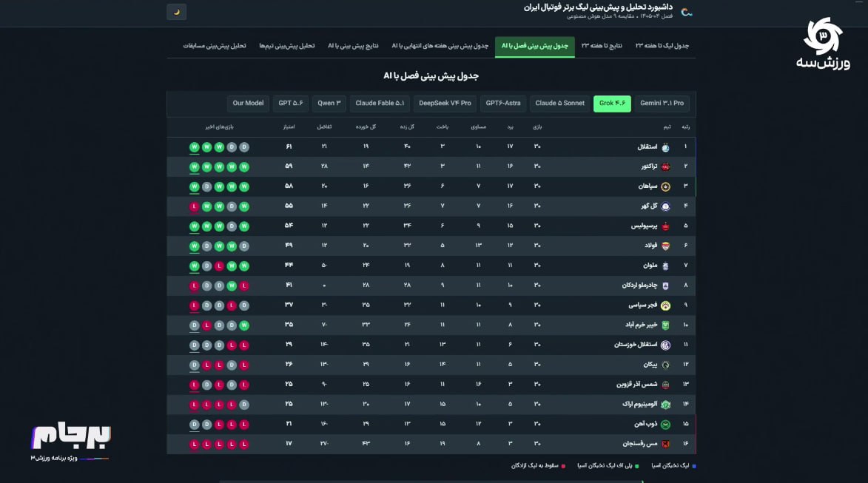Select the DeepSeek V4 Pro model button
Image resolution: width=868 pixels, height=483 pixels.
(x=445, y=104)
